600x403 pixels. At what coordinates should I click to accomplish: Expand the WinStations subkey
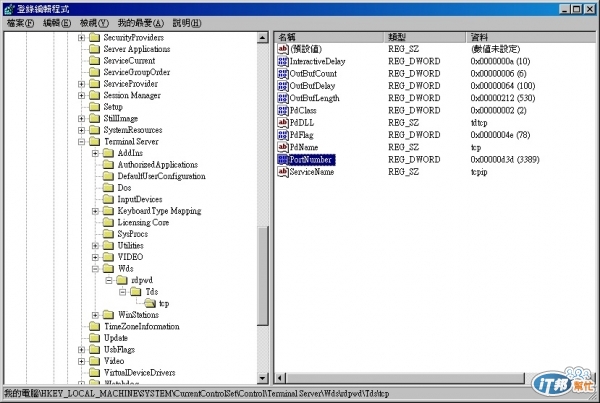click(95, 315)
